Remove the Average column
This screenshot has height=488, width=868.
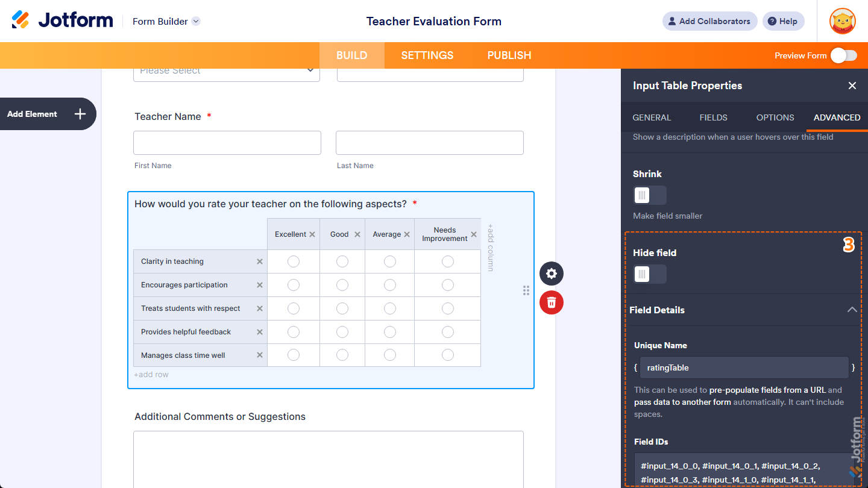[407, 234]
